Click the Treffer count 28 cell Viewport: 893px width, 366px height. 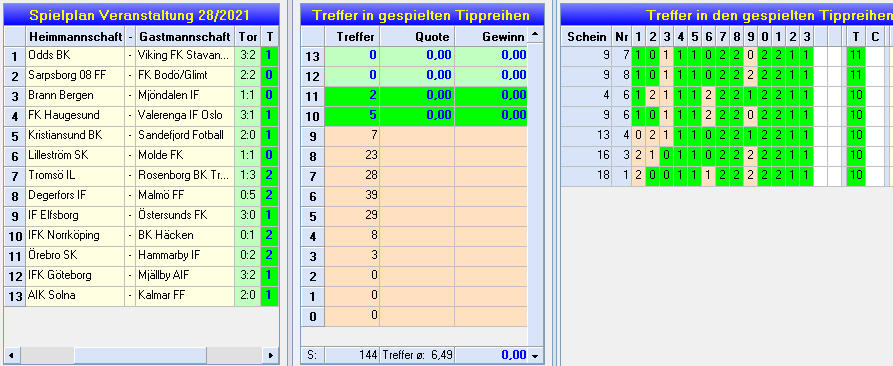click(x=352, y=175)
